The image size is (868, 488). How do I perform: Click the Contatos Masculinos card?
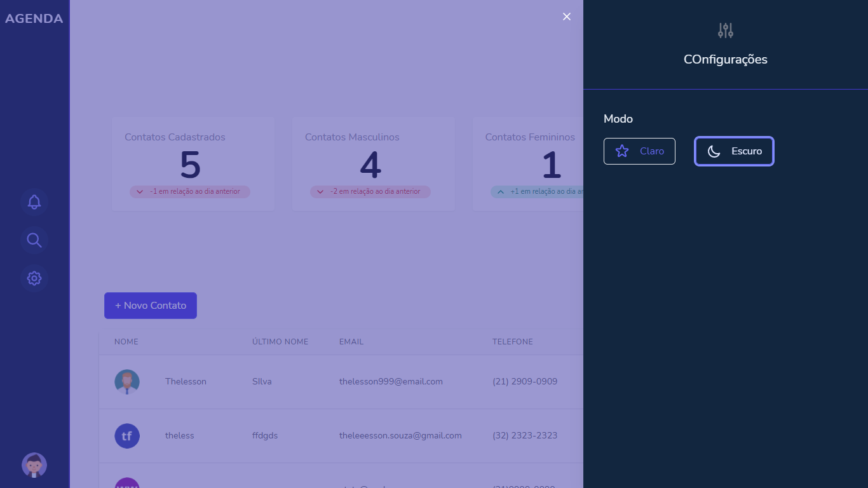(x=374, y=164)
